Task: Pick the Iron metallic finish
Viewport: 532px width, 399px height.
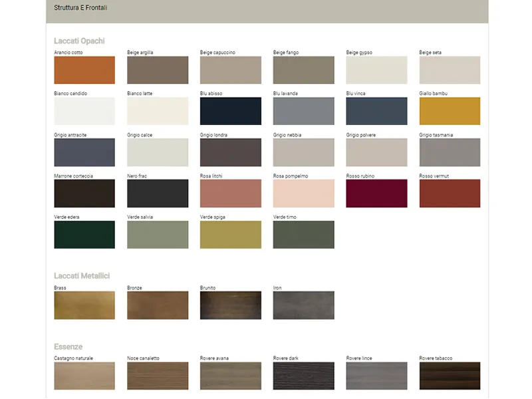Action: [303, 305]
